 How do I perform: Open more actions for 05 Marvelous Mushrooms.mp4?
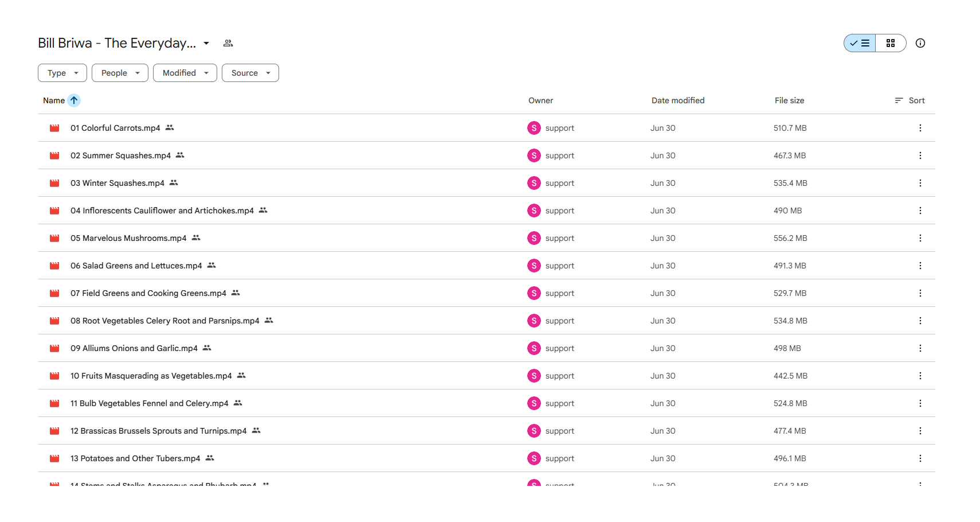point(920,238)
